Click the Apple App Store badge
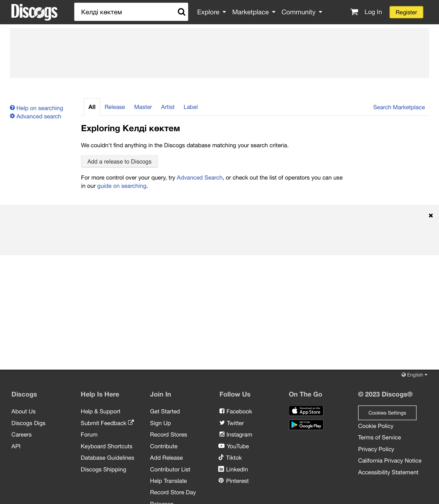The image size is (439, 504). click(306, 411)
